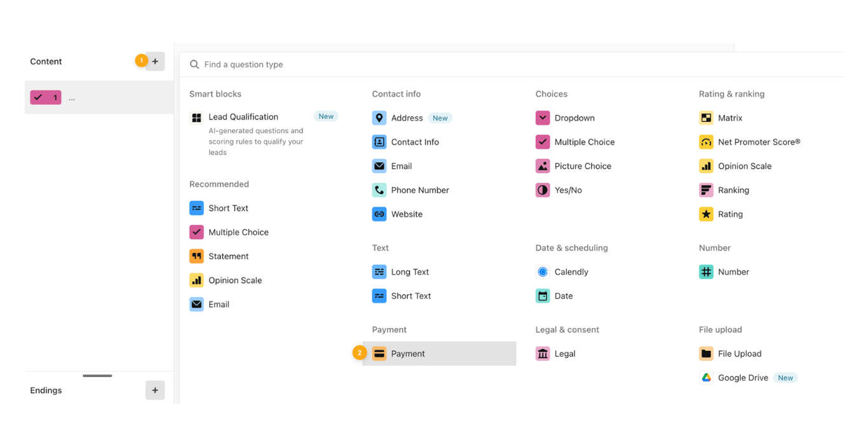Click the Calendly label
The height and width of the screenshot is (447, 868).
click(x=571, y=272)
